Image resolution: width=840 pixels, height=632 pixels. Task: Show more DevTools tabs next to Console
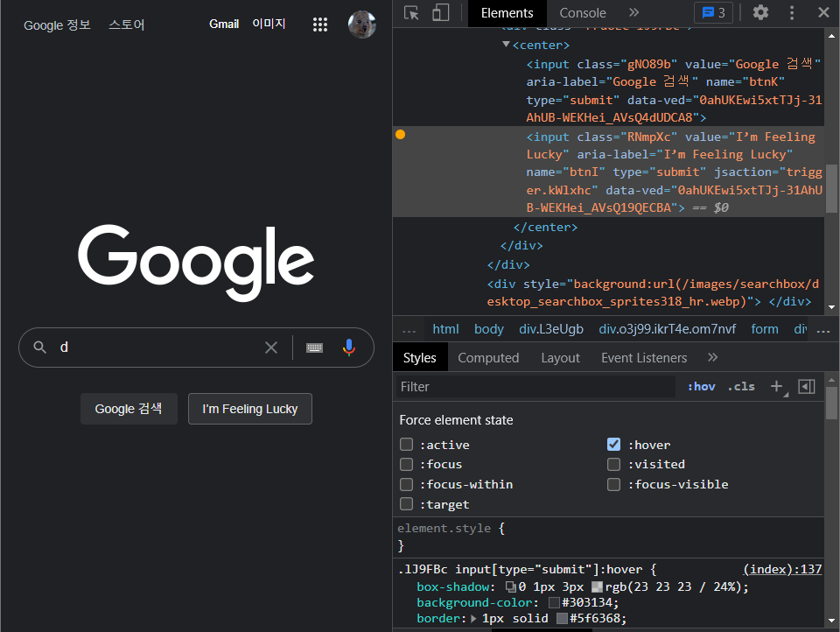pyautogui.click(x=633, y=12)
